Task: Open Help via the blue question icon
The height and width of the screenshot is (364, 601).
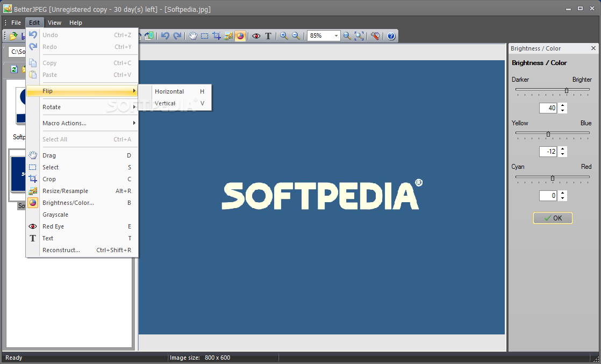Action: tap(391, 36)
